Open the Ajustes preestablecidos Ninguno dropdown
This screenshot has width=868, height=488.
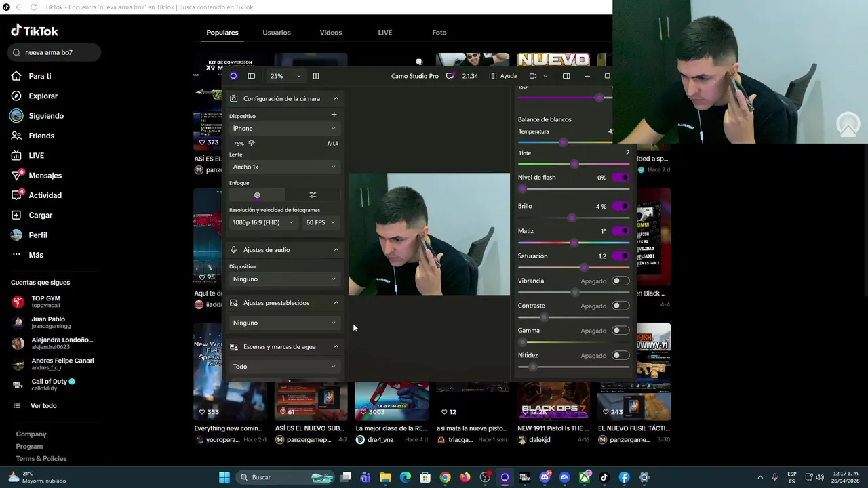284,323
